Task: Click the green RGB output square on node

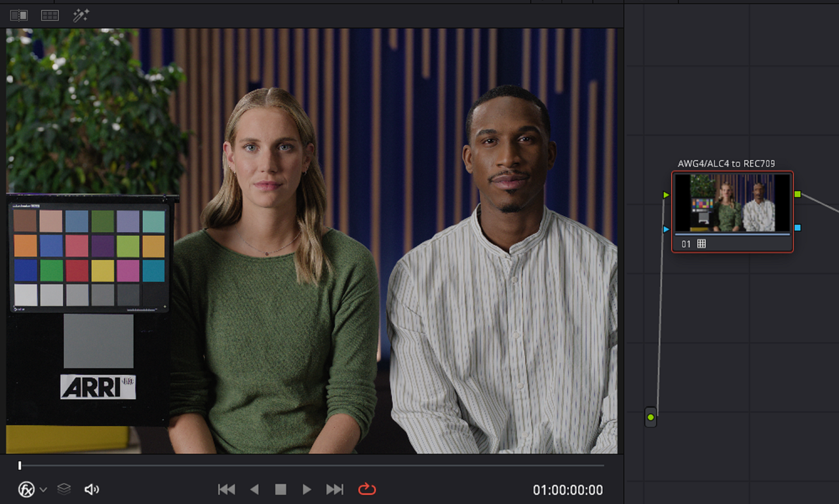Action: coord(798,194)
